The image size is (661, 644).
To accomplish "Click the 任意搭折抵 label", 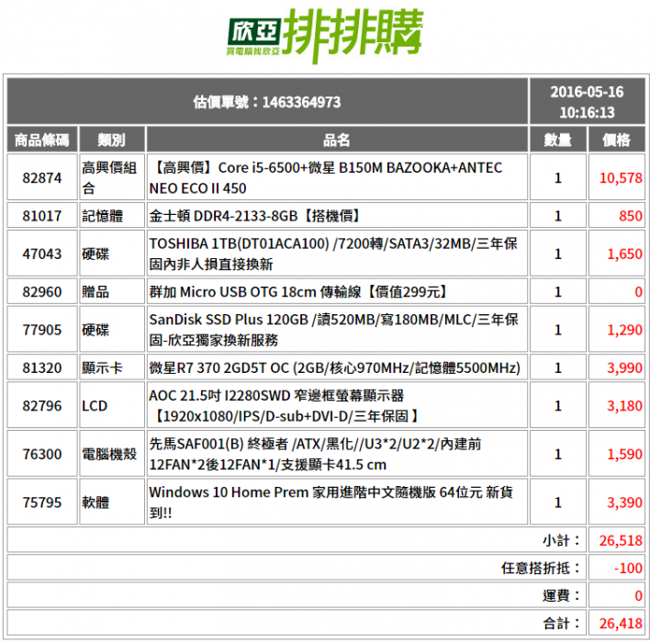I will point(542,568).
